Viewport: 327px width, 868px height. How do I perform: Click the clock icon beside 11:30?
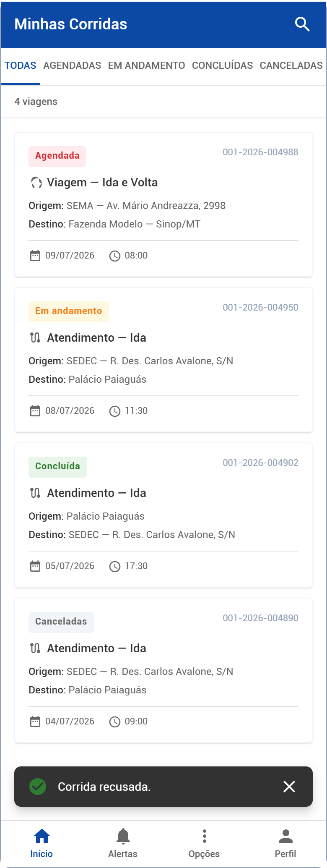115,411
